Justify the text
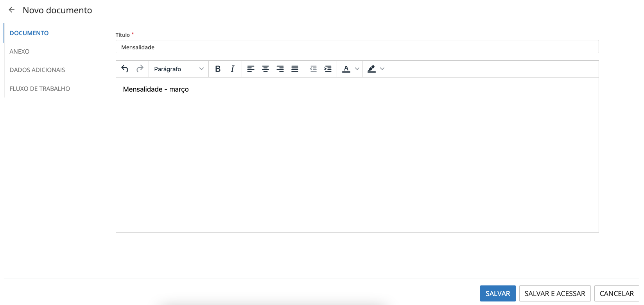 [295, 69]
